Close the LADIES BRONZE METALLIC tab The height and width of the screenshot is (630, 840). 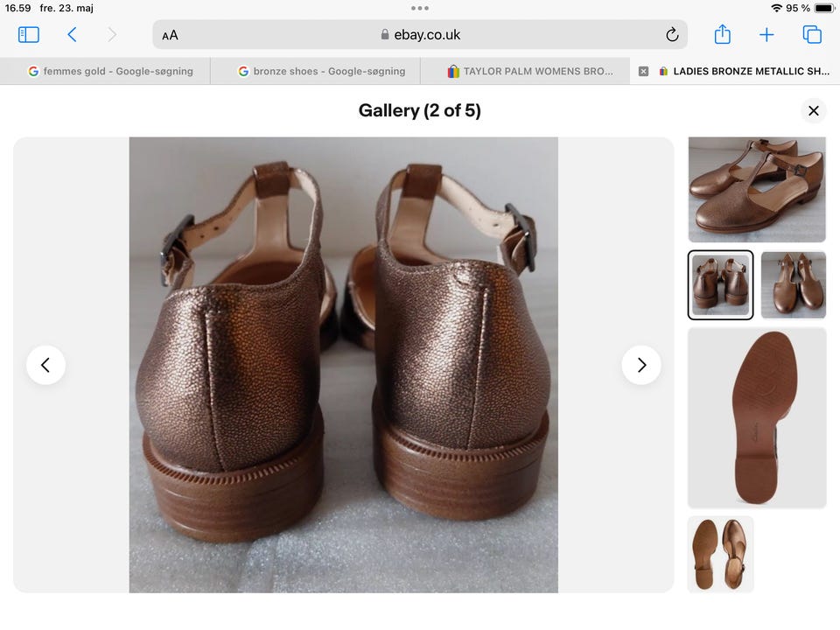tap(643, 71)
